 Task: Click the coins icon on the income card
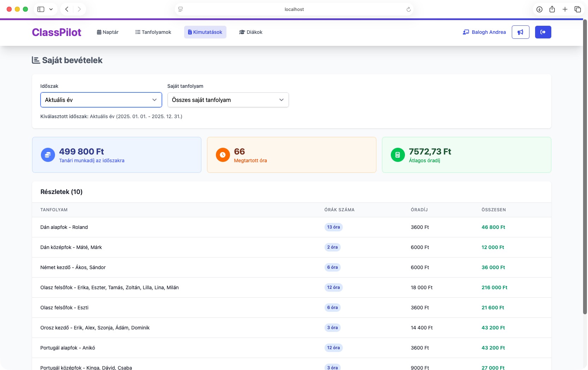pyautogui.click(x=48, y=155)
